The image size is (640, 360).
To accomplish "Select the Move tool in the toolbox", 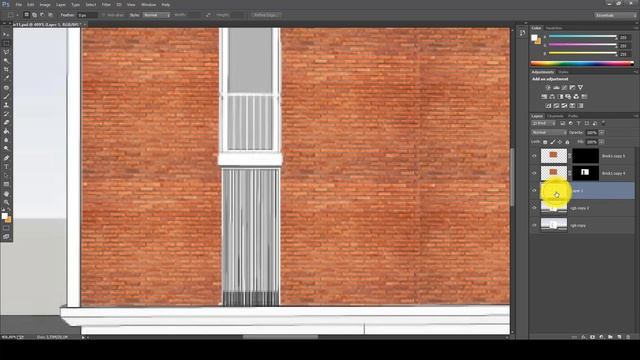I will tap(6, 35).
